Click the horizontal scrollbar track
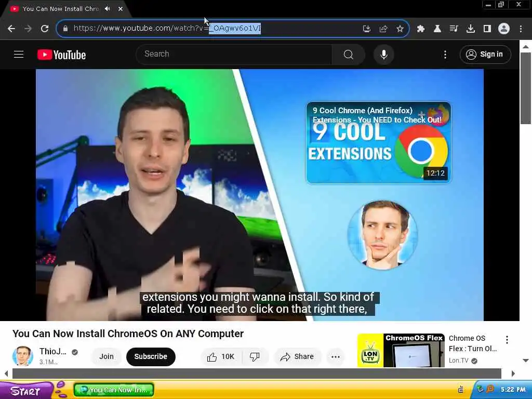532x399 pixels. click(257, 374)
